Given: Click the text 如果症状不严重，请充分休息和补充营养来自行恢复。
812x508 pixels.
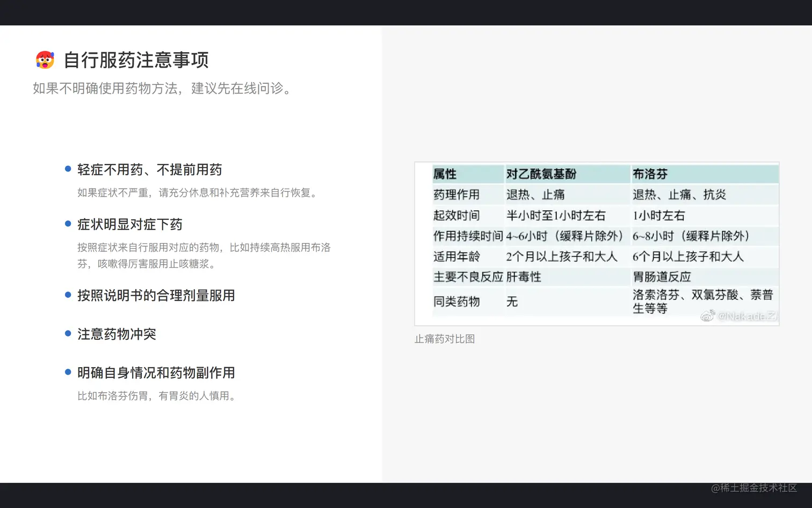Looking at the screenshot, I should 199,192.
